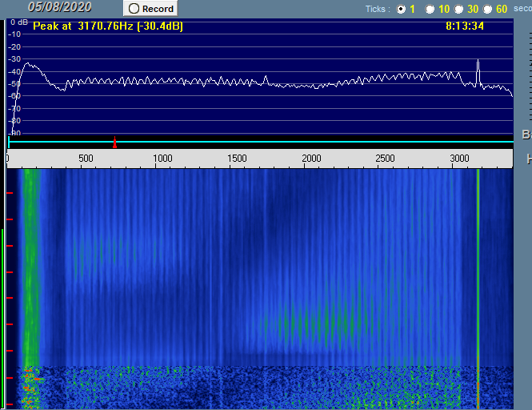Choose the 30 second ticks option
Image resolution: width=532 pixels, height=410 pixels.
click(x=459, y=9)
